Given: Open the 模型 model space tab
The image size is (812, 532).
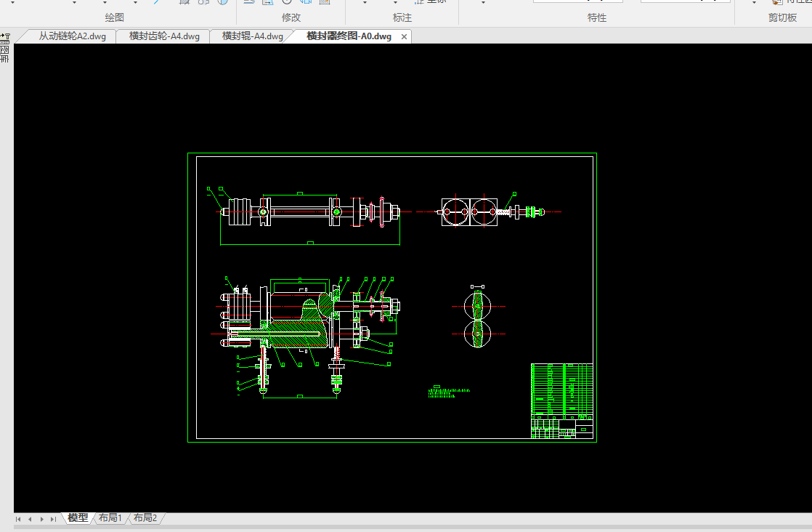Looking at the screenshot, I should [x=78, y=517].
